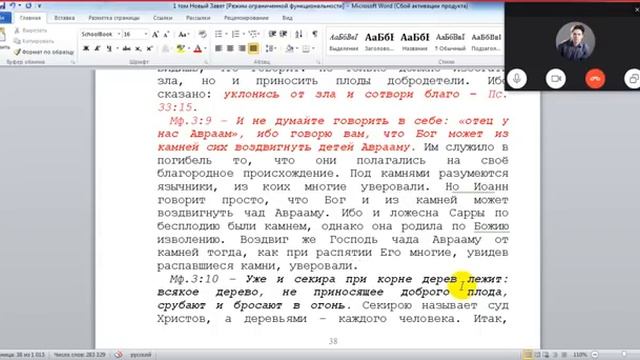The image size is (640, 360).
Task: Apply superscript formatting
Action: point(149,49)
